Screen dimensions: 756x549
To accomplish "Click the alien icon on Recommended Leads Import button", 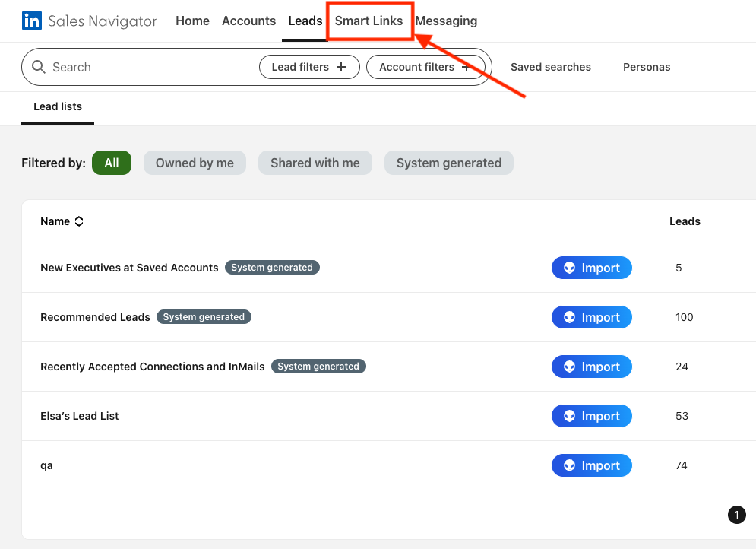I will tap(569, 317).
